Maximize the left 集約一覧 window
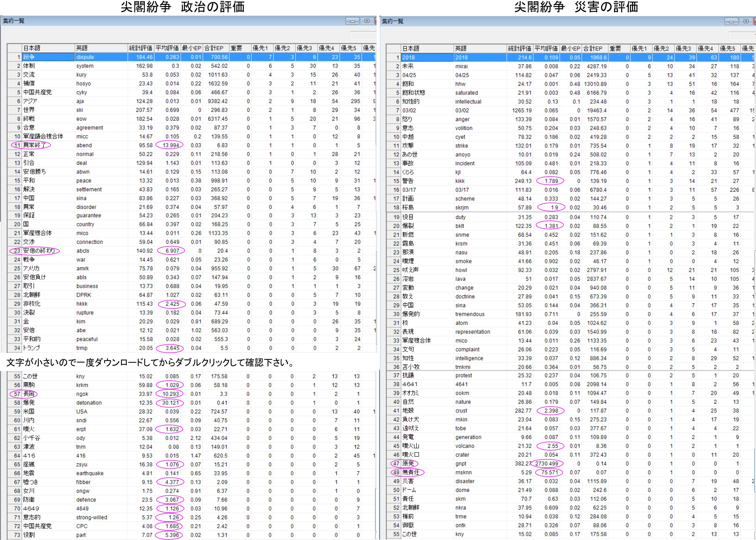 click(x=367, y=21)
